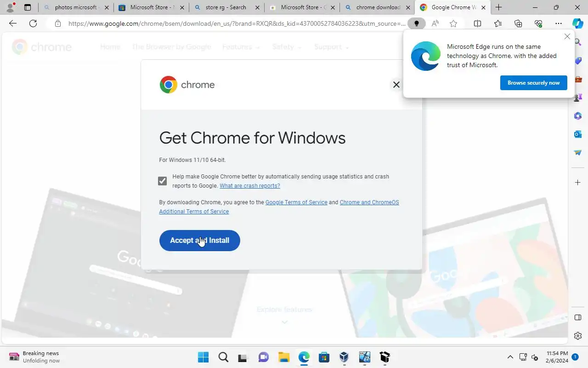Click the Explore features down chevron
Image resolution: width=588 pixels, height=368 pixels.
tap(284, 322)
